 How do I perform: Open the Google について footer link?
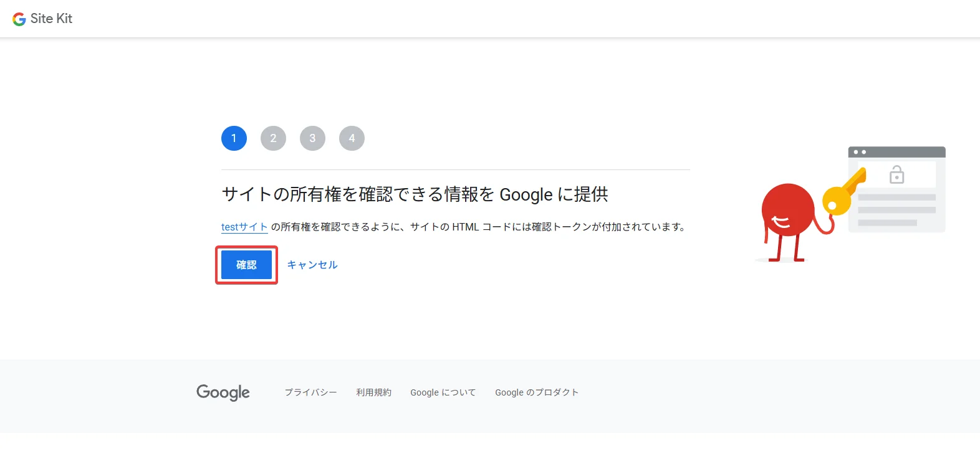443,392
